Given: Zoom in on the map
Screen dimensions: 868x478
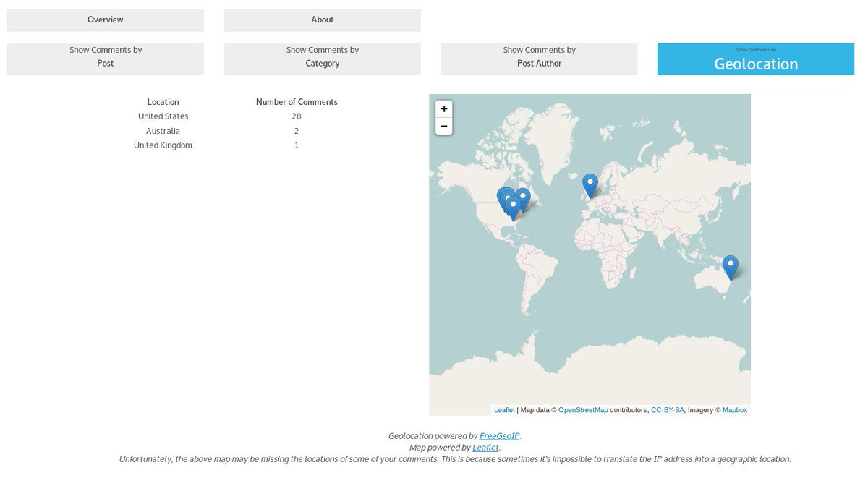Looking at the screenshot, I should [443, 108].
